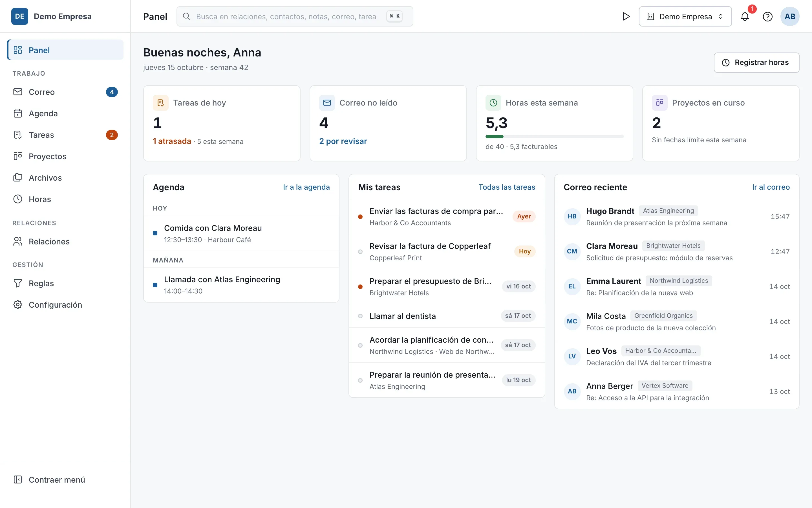The height and width of the screenshot is (508, 812).
Task: Open the AB user avatar menu
Action: point(789,16)
